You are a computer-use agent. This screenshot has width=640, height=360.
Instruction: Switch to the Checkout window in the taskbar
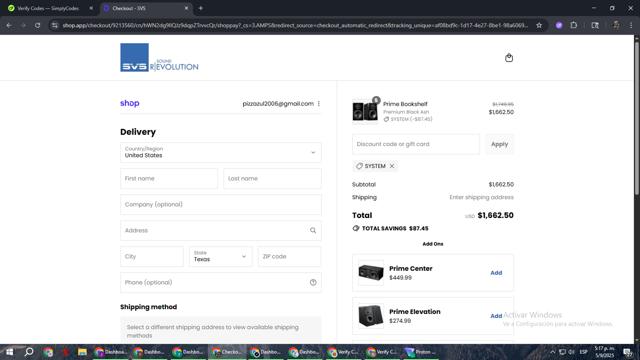[x=227, y=352]
